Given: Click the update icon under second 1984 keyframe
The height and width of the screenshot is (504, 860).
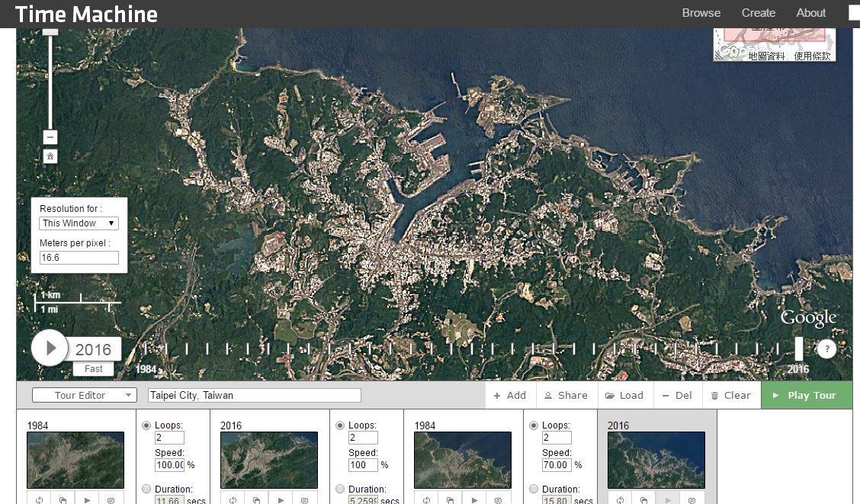Looking at the screenshot, I should click(427, 499).
